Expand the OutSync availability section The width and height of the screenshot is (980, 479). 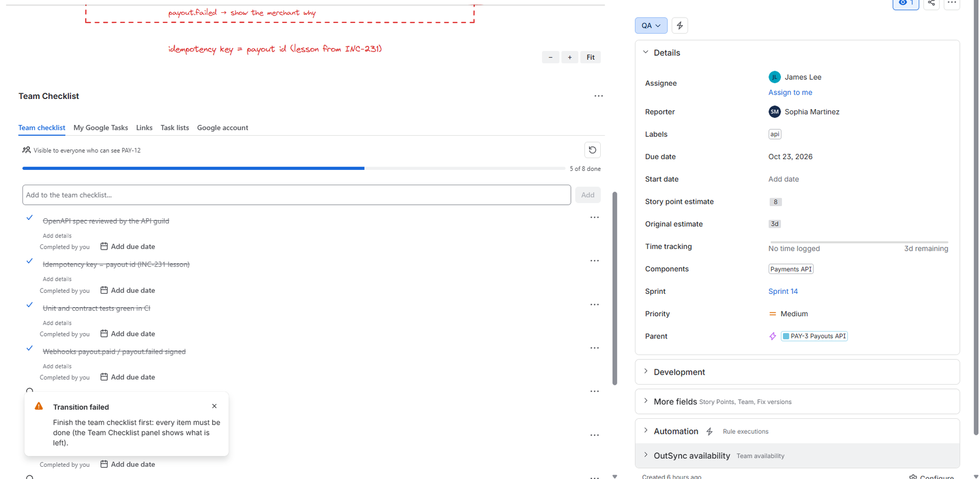click(646, 456)
